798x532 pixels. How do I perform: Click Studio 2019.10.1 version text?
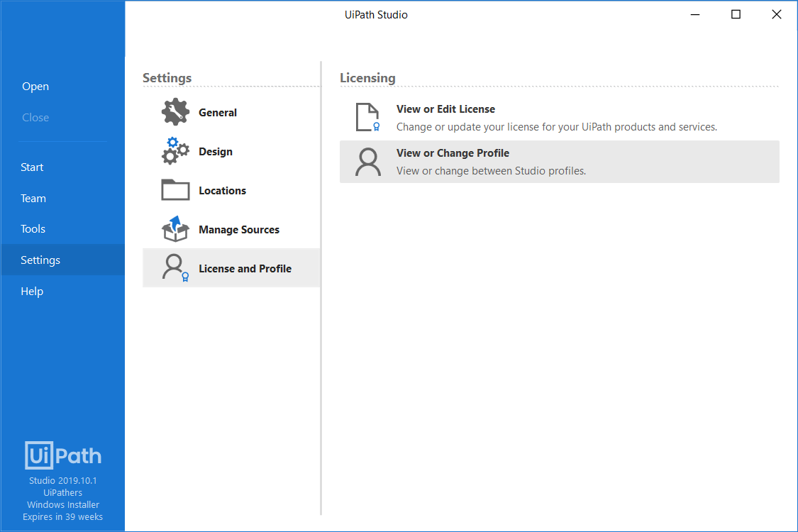pyautogui.click(x=62, y=481)
